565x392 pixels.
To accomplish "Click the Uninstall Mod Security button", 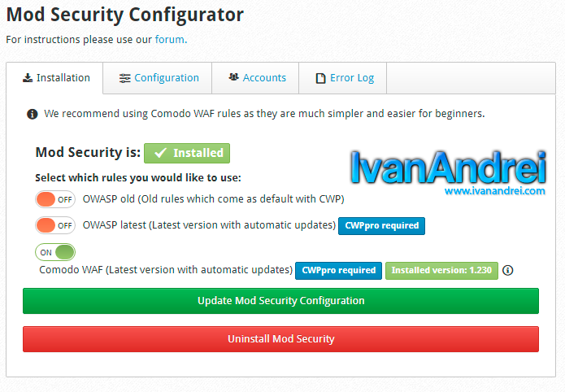I will tap(280, 339).
